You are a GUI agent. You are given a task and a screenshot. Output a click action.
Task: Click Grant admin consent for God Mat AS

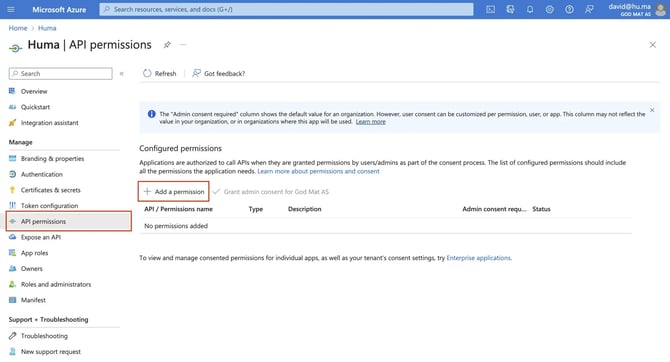271,191
